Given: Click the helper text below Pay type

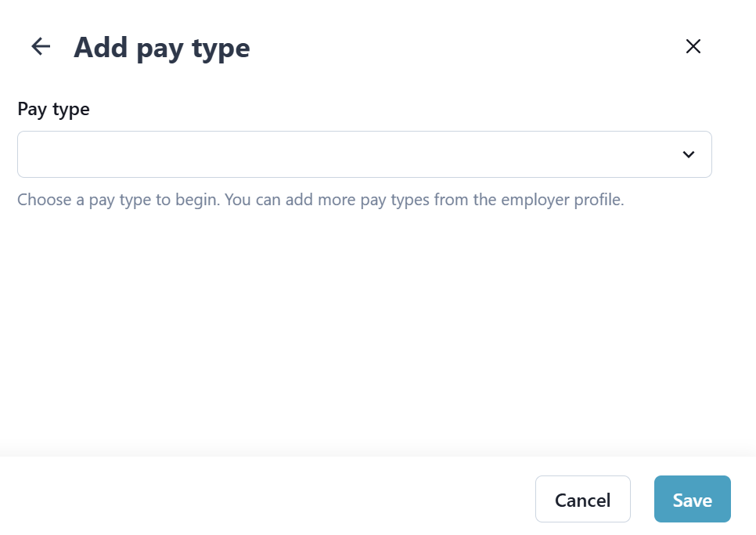Looking at the screenshot, I should pyautogui.click(x=320, y=200).
